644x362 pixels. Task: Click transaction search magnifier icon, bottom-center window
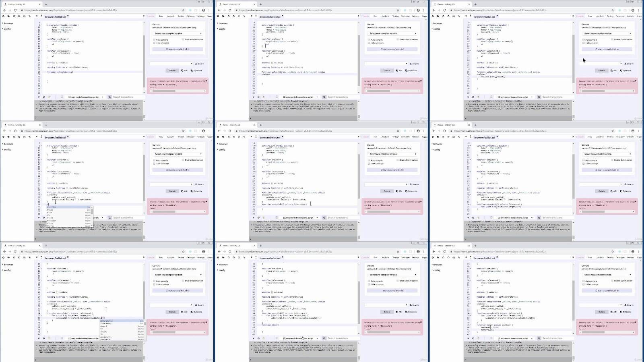[x=324, y=338]
